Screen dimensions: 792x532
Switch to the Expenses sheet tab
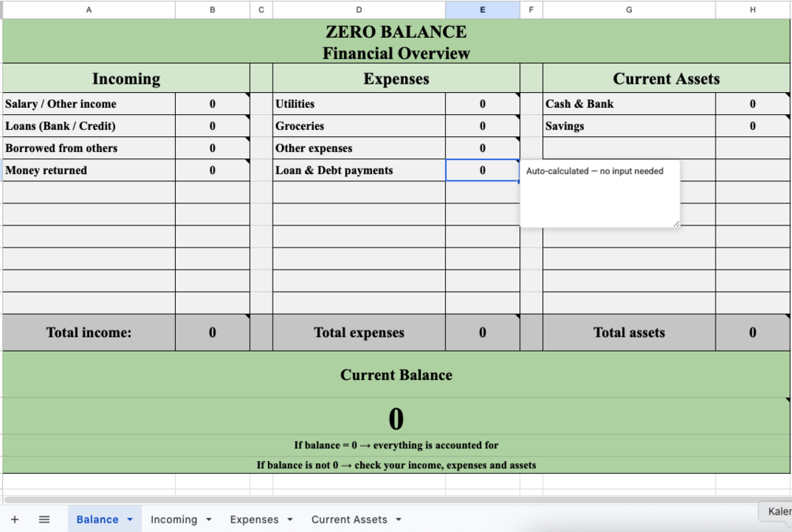point(254,519)
